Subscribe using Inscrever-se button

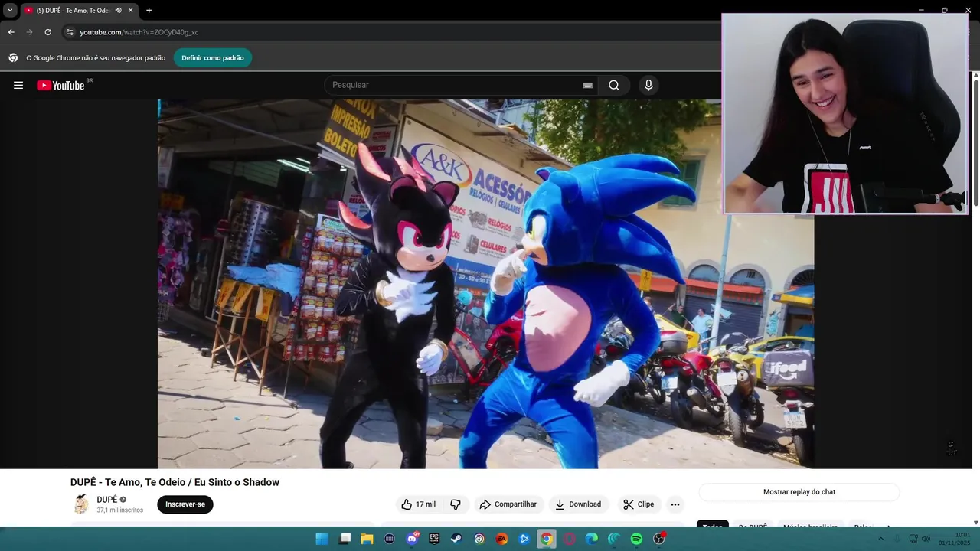coord(185,504)
